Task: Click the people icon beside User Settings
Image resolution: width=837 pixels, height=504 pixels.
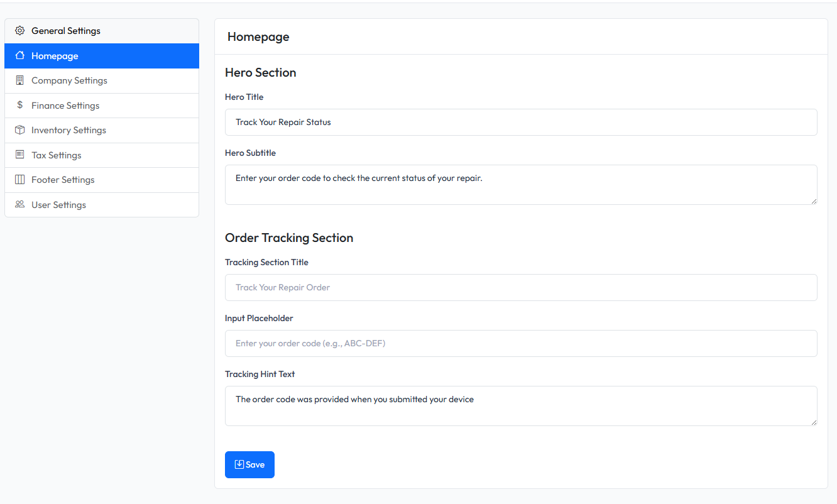Action: coord(19,204)
